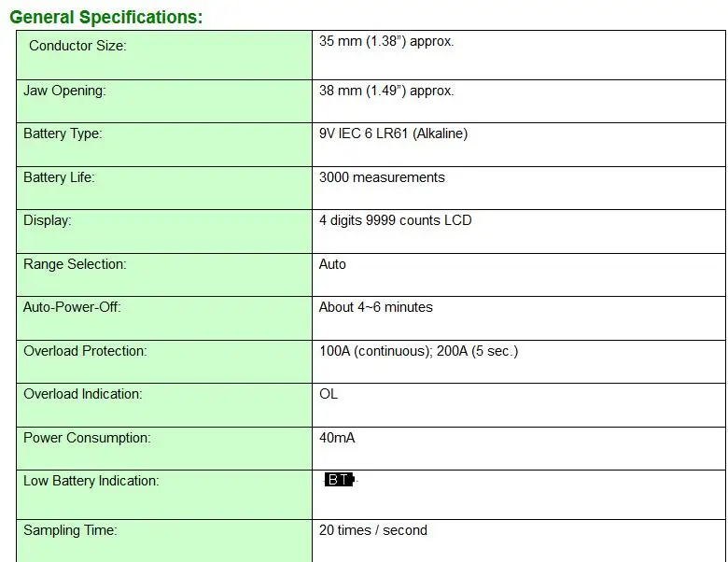
Task: Click the Battery Type label
Action: click(x=63, y=133)
